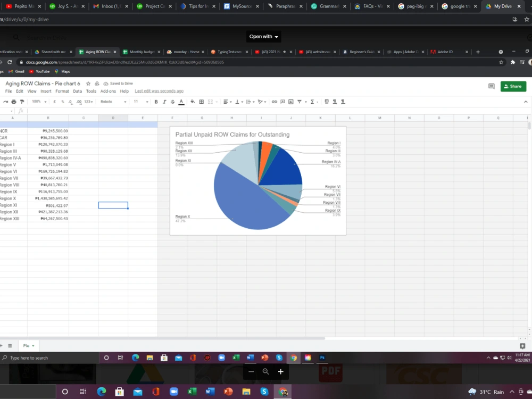Add a new sheet with the plus icon
The height and width of the screenshot is (399, 532).
click(2, 346)
